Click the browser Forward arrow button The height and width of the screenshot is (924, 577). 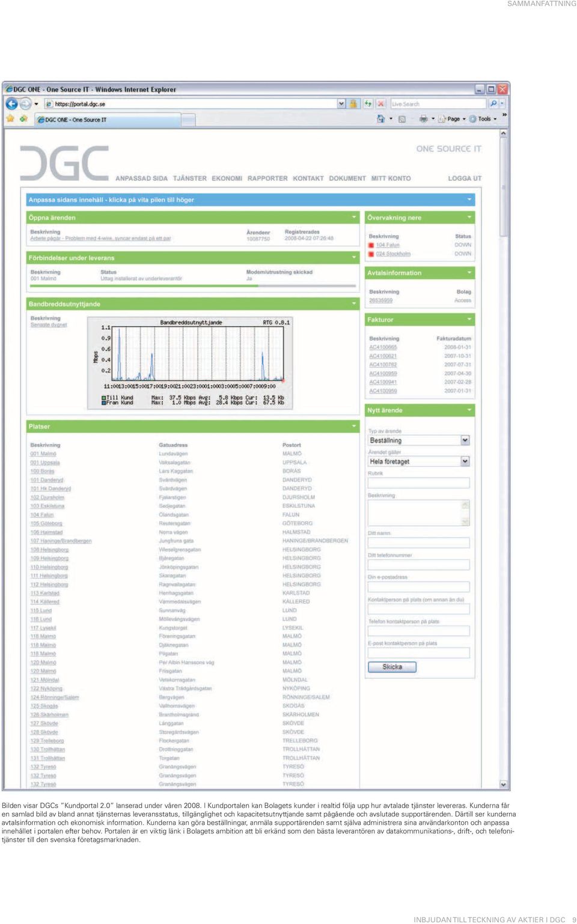point(25,104)
